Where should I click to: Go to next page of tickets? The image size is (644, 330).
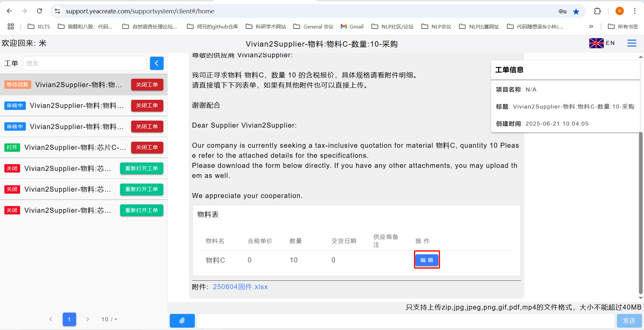[x=88, y=319]
